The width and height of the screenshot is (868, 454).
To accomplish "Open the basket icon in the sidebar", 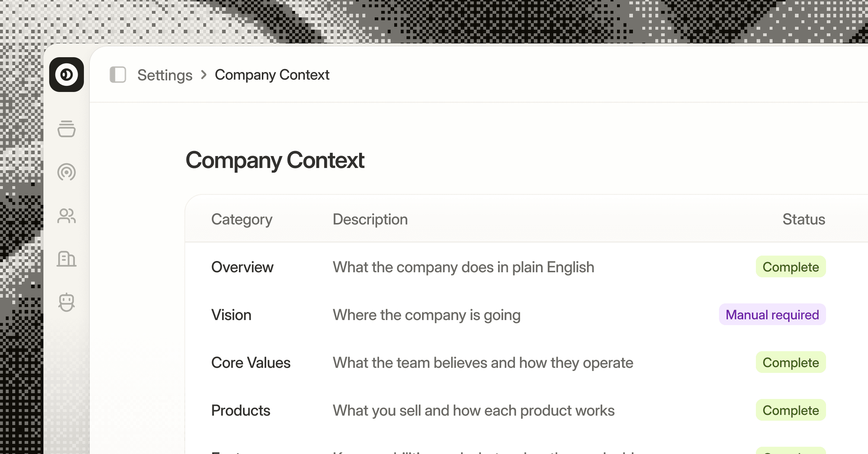I will pyautogui.click(x=66, y=129).
